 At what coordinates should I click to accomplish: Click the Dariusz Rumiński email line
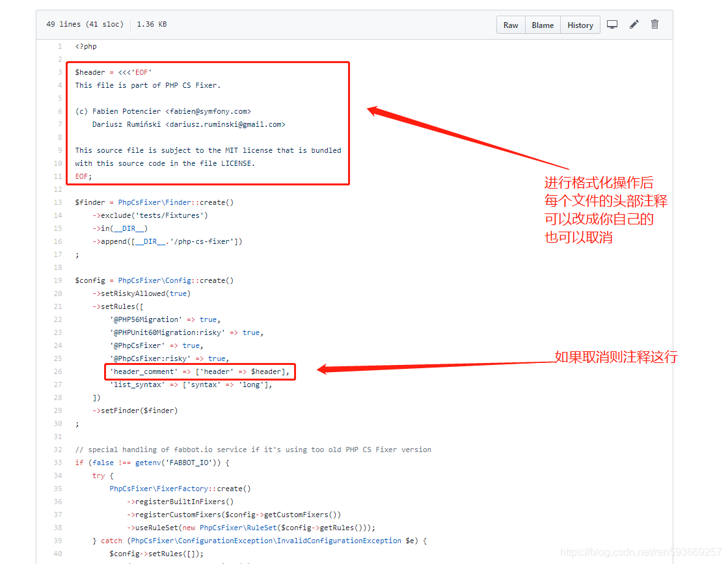(189, 124)
